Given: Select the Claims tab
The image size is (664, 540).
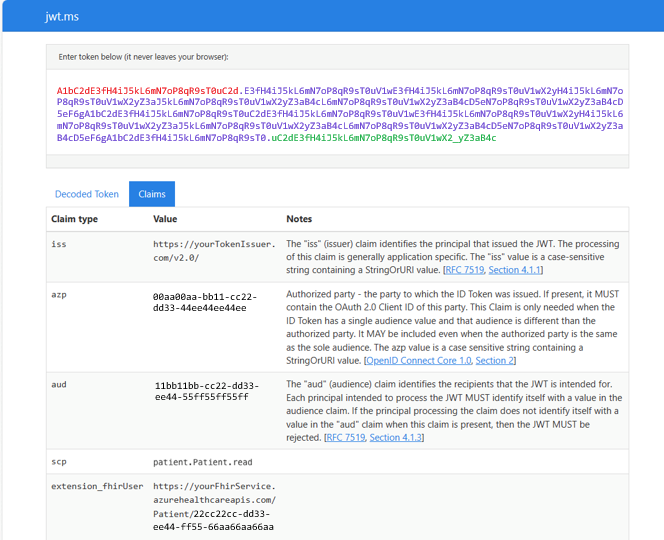Looking at the screenshot, I should [x=152, y=194].
